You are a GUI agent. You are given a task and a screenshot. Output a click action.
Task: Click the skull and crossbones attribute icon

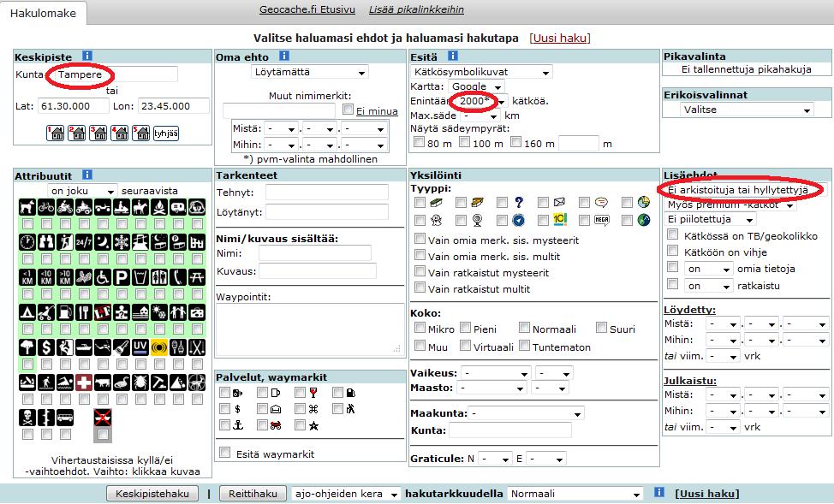pos(27,418)
